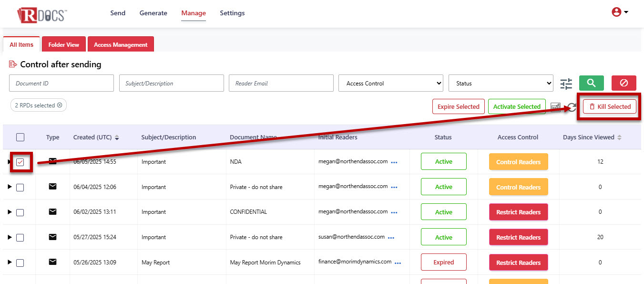Switch to the Folder View tab
Viewport: 644px width, 284px height.
click(x=63, y=45)
